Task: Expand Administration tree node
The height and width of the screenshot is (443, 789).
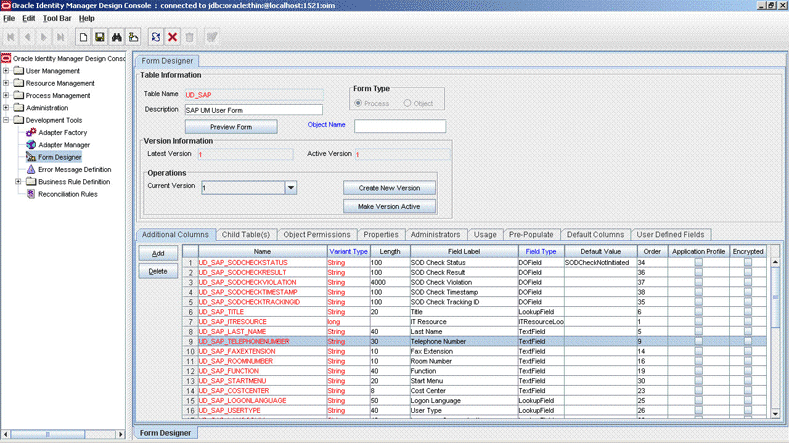Action: coord(6,108)
